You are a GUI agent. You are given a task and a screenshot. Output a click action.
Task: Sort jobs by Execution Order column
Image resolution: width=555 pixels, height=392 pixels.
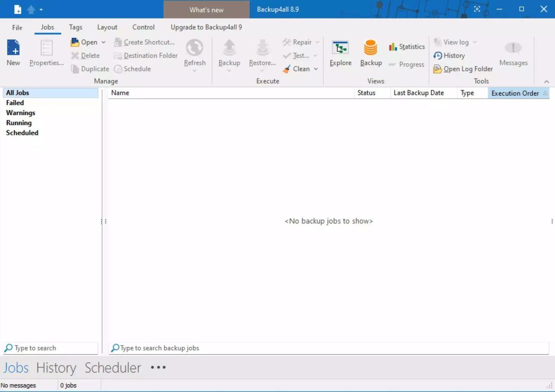pos(515,92)
